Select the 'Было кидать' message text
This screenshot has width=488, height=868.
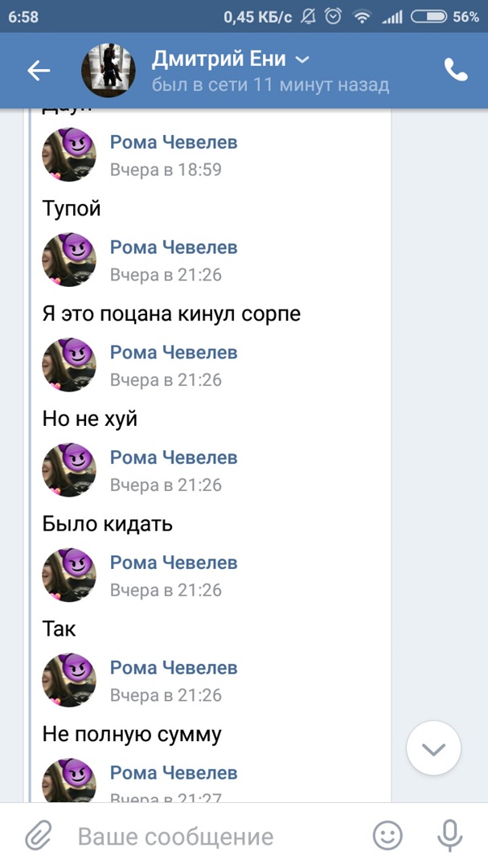point(108,524)
